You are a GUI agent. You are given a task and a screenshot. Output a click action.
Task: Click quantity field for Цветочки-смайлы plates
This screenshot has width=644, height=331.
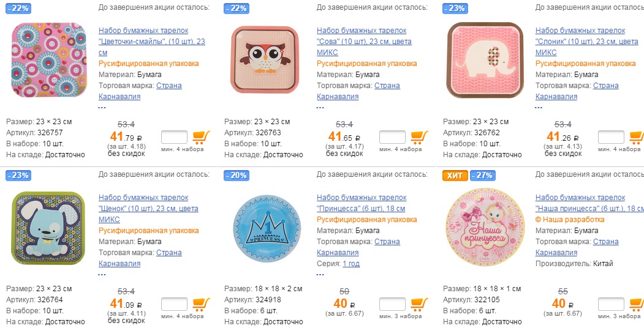pyautogui.click(x=174, y=137)
